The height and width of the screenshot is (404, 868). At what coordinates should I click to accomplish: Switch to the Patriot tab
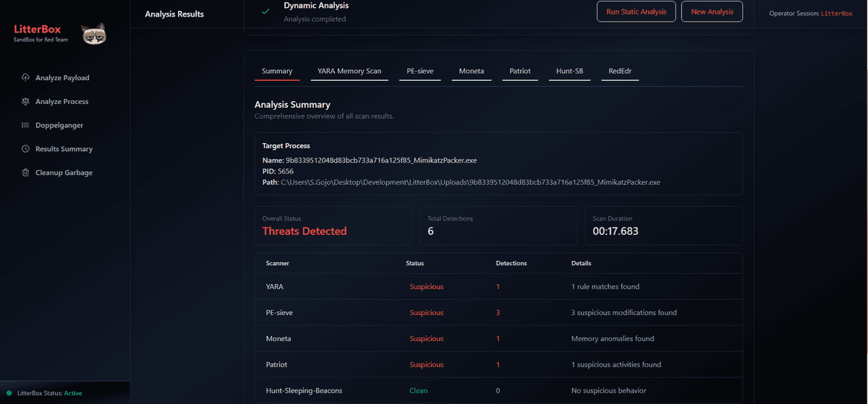point(520,71)
